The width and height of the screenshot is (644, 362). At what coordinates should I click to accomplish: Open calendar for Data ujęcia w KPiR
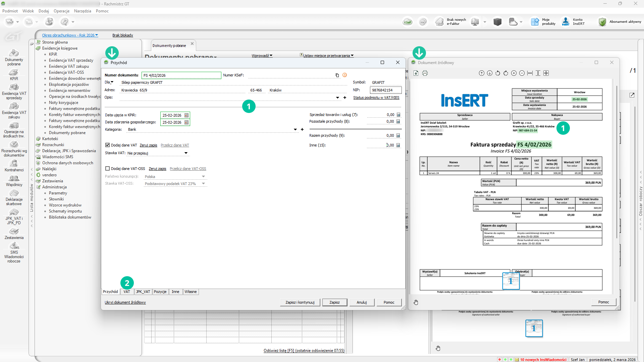[186, 115]
